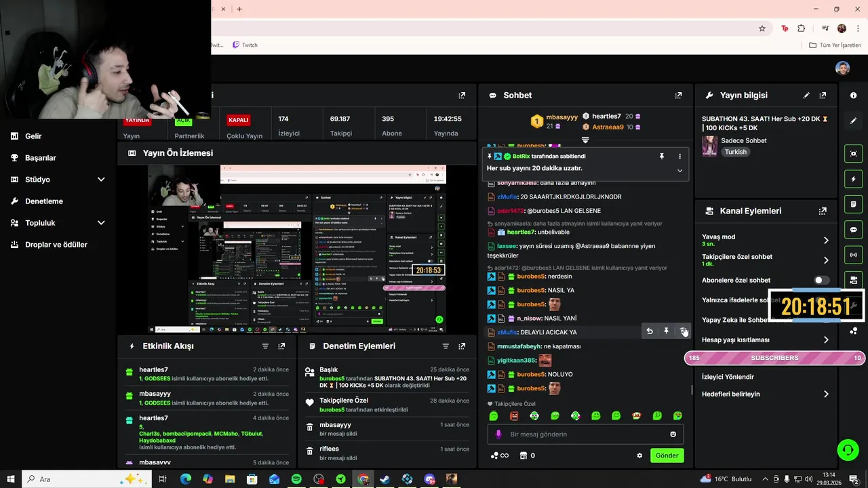This screenshot has width=868, height=488.
Task: Click the pencil icon in right sidebar
Action: pyautogui.click(x=853, y=121)
